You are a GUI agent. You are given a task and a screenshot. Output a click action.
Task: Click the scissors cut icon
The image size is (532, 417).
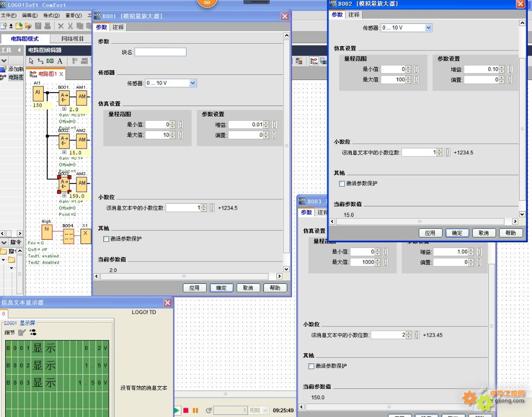70,26
